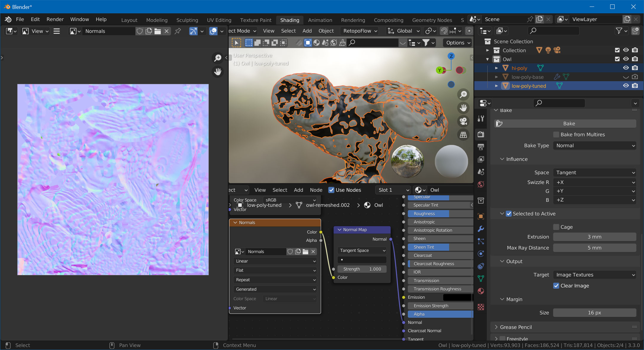Image resolution: width=644 pixels, height=350 pixels.
Task: Switch to the Sculpting workspace tab
Action: (187, 20)
